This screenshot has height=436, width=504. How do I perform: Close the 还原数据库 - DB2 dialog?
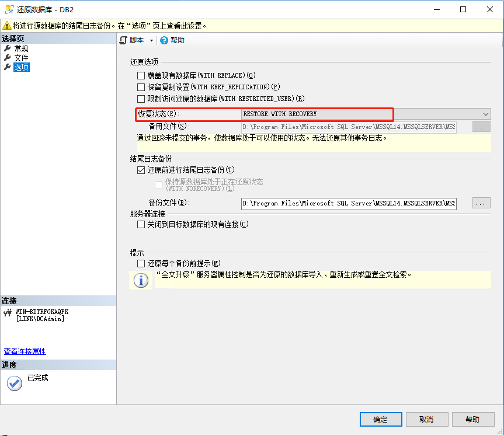(490, 10)
